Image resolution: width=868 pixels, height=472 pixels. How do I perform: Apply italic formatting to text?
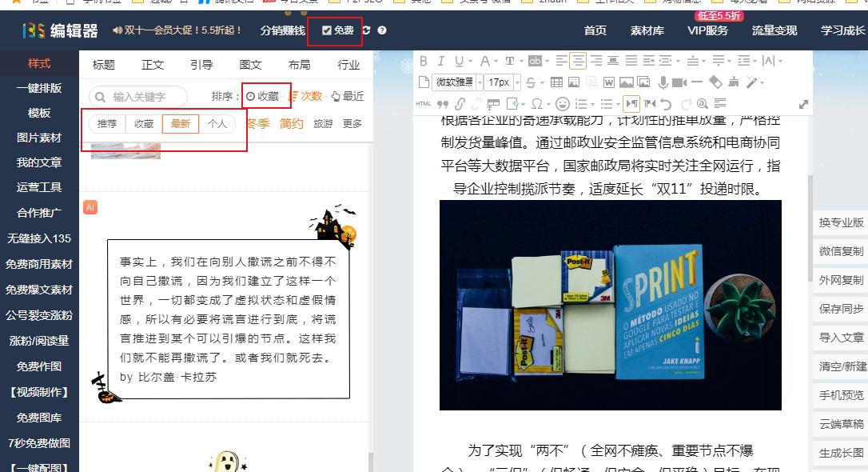[440, 62]
